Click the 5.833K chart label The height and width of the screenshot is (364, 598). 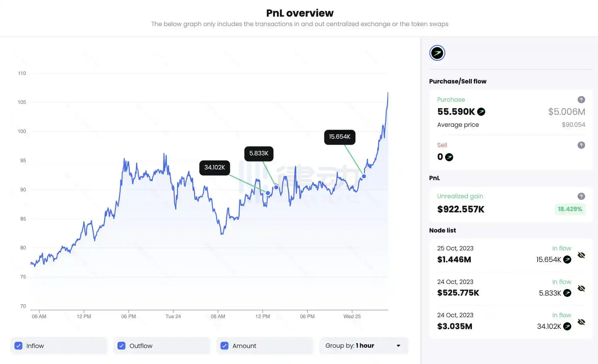pos(259,153)
